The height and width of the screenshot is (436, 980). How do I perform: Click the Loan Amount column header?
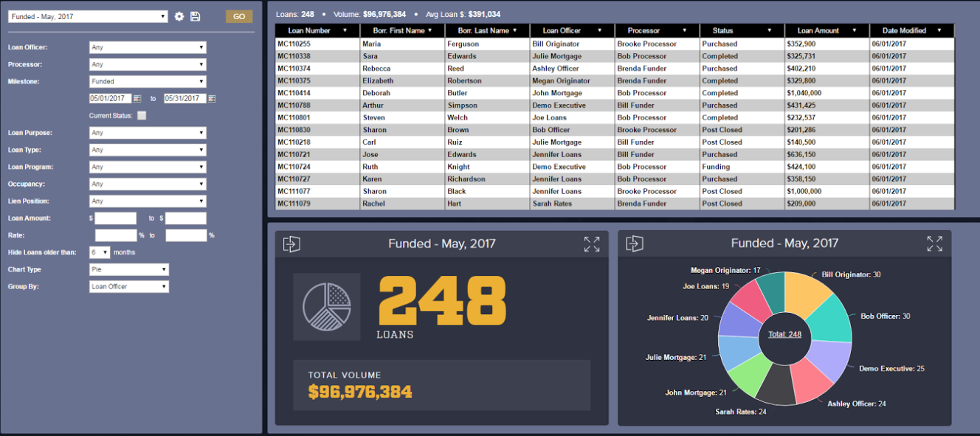(827, 30)
